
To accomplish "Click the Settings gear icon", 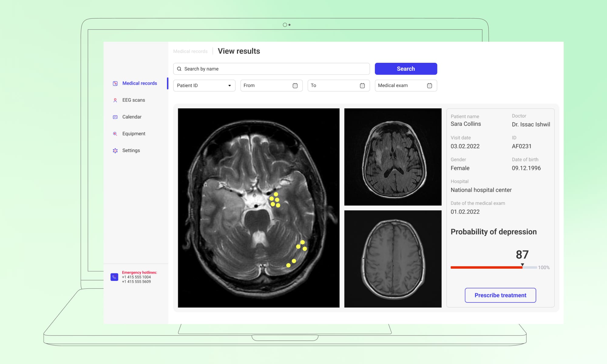I will tap(115, 151).
